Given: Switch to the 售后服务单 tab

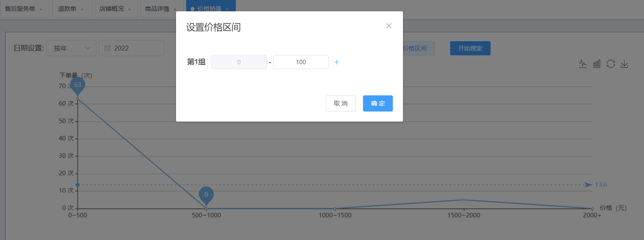Looking at the screenshot, I should tap(20, 9).
